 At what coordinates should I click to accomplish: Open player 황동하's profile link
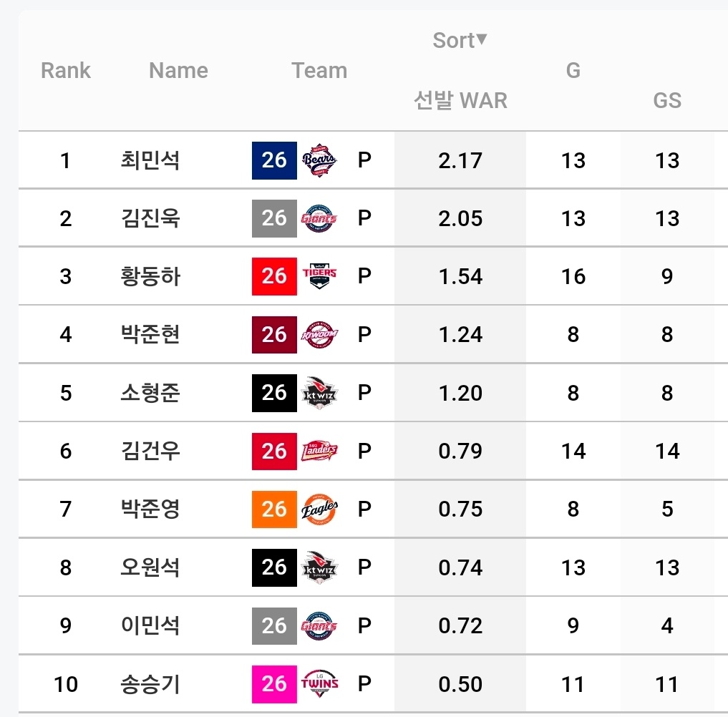point(150,277)
